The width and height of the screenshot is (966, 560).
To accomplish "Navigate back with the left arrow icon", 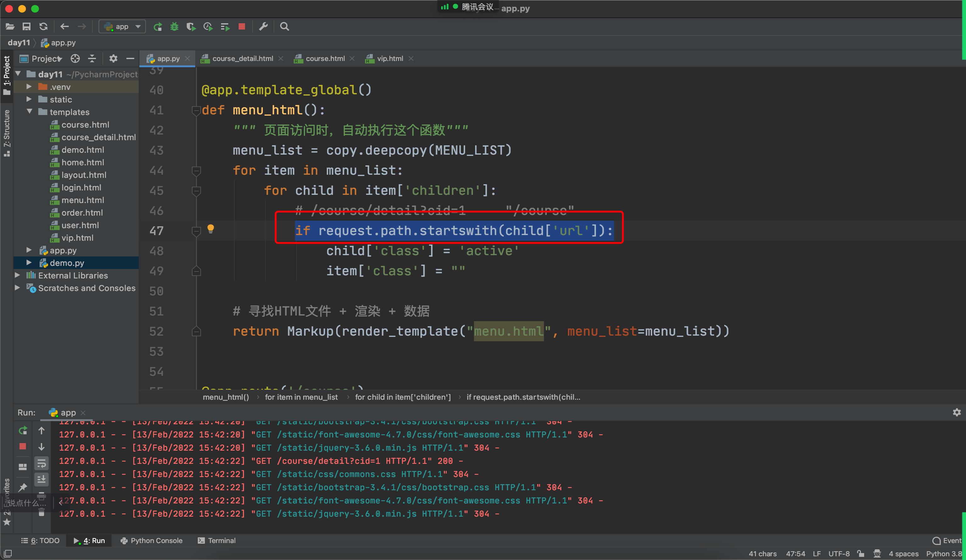I will pos(64,26).
